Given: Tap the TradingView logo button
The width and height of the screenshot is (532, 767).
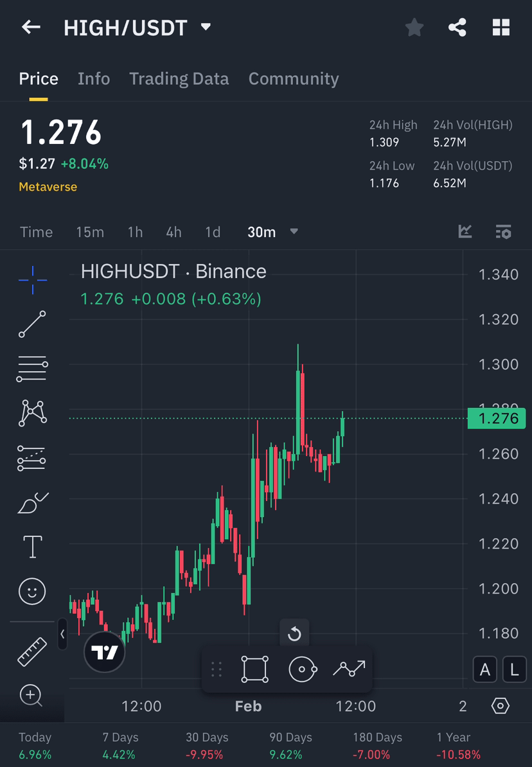Looking at the screenshot, I should click(x=105, y=652).
